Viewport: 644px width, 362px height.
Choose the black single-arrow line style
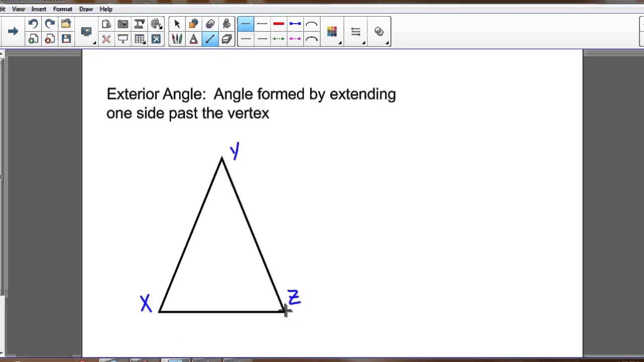(262, 39)
